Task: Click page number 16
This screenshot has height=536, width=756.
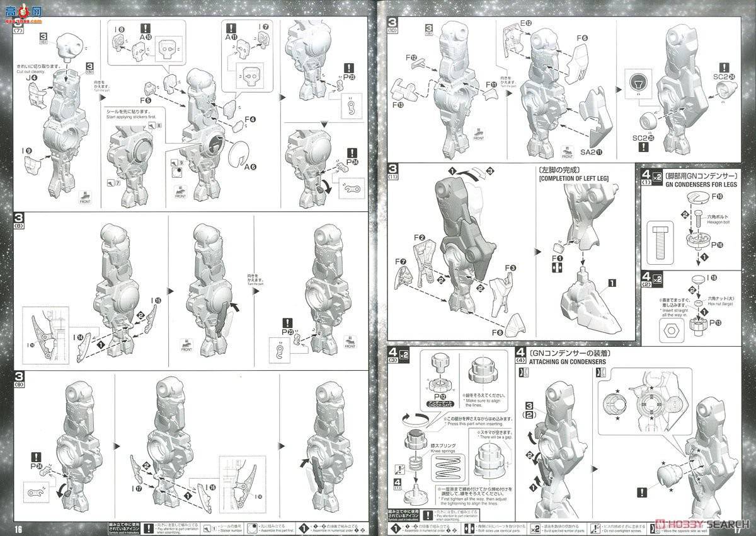Action: point(18,528)
